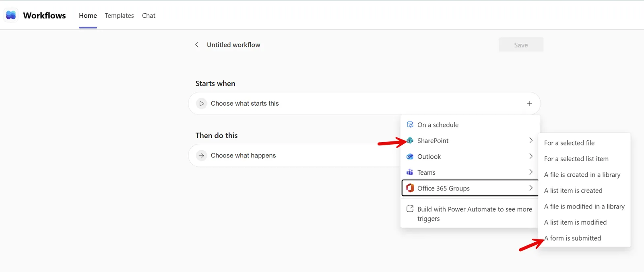Switch to the Templates tab
The image size is (644, 272).
(x=119, y=16)
